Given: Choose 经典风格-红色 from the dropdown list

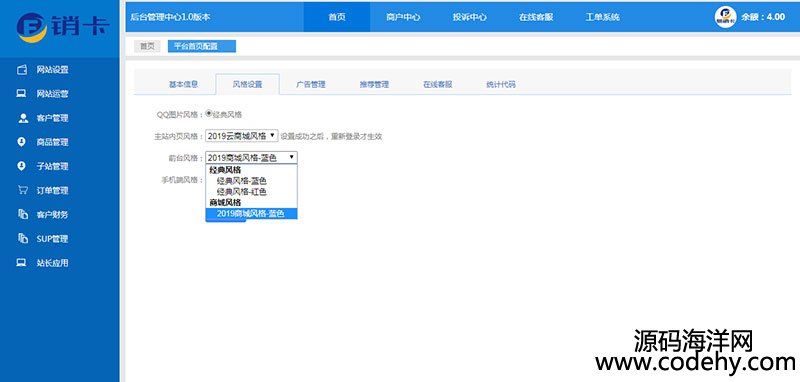Looking at the screenshot, I should pyautogui.click(x=241, y=192).
